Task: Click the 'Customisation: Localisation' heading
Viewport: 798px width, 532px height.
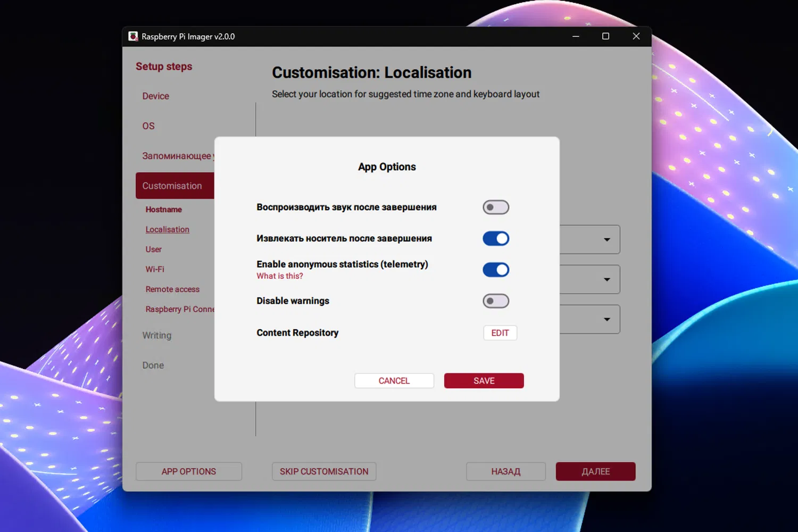Action: click(372, 72)
